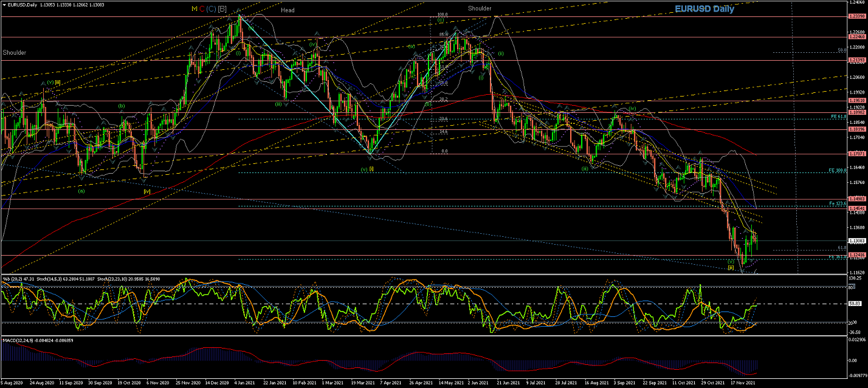868x388 pixels.
Task: Select the 'FE 123.6' Fibonacci expansion label
Action: [838, 203]
